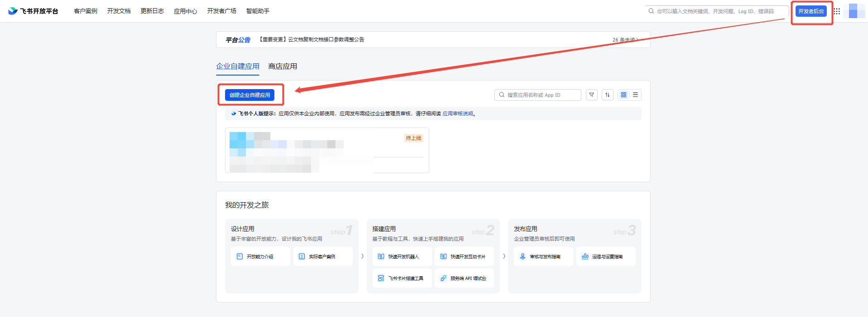Click the bar chart icon of 运维与运营指南
The width and height of the screenshot is (868, 317).
point(585,256)
